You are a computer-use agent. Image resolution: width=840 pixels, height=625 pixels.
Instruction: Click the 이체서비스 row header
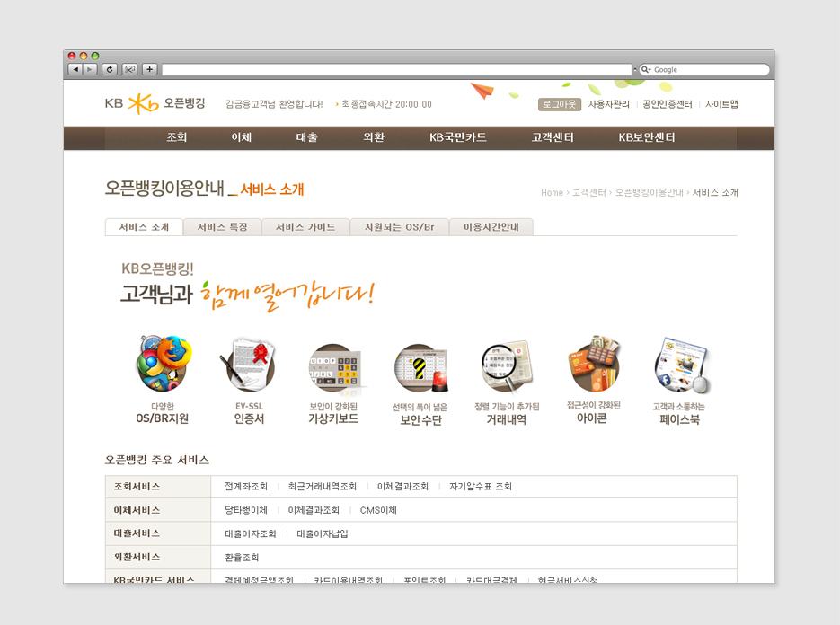158,510
